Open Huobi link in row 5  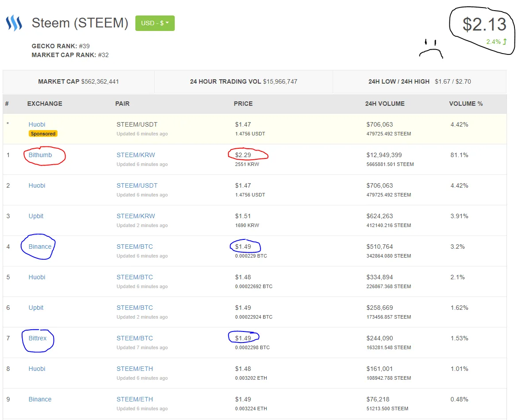[x=37, y=277]
